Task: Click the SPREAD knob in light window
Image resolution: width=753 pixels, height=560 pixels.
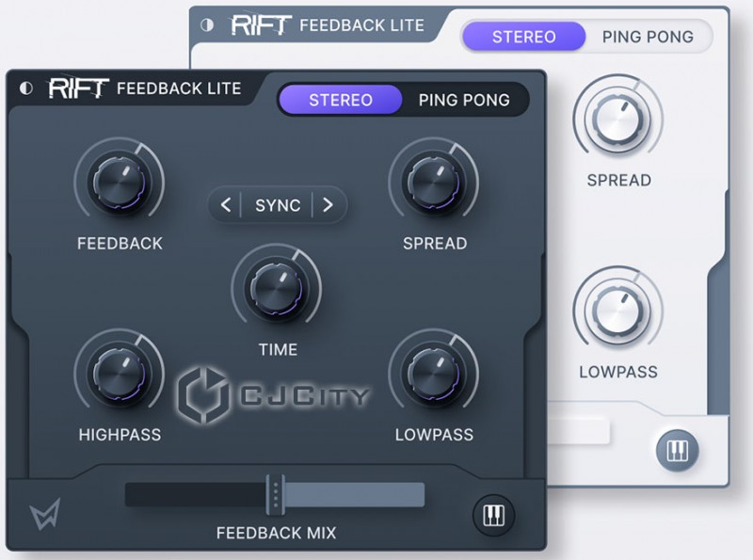Action: coord(618,120)
